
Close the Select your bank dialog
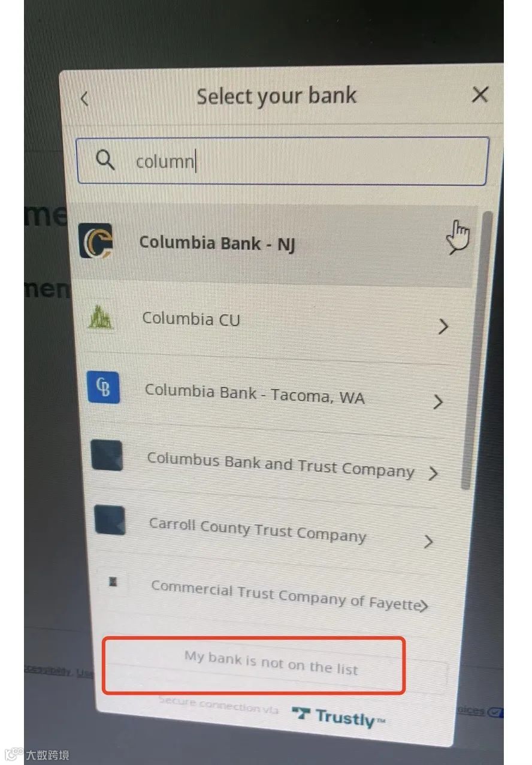(480, 95)
